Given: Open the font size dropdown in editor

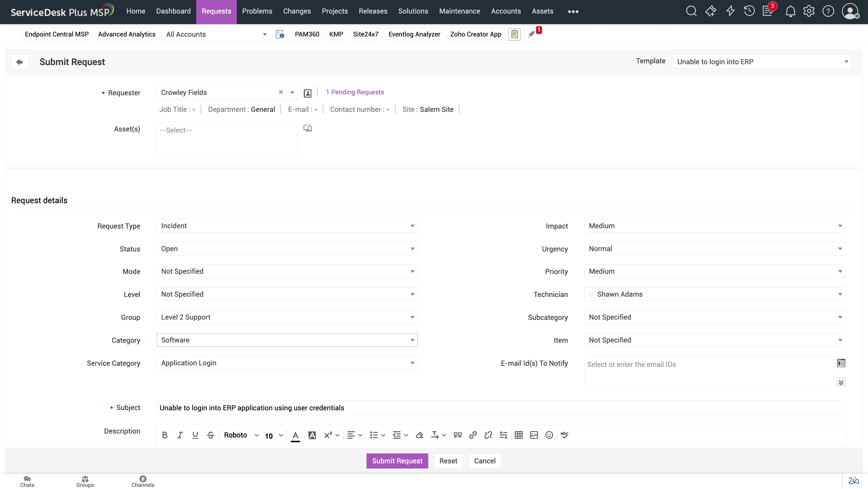Looking at the screenshot, I should 274,435.
